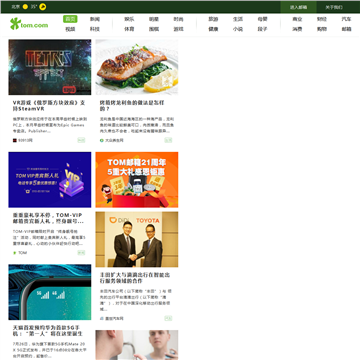
Task: Click the green tag on the 龙利鱼 article
Action: (x=168, y=140)
